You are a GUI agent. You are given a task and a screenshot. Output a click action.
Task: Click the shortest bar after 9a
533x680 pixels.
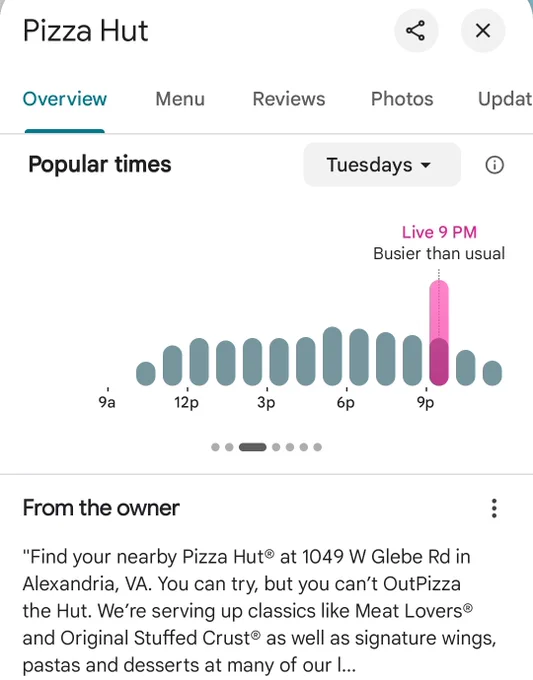[x=146, y=374]
